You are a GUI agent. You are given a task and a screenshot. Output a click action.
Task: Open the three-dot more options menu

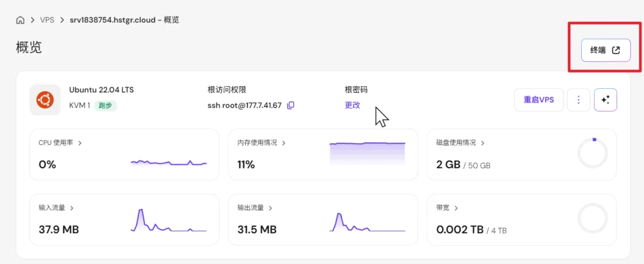[579, 100]
